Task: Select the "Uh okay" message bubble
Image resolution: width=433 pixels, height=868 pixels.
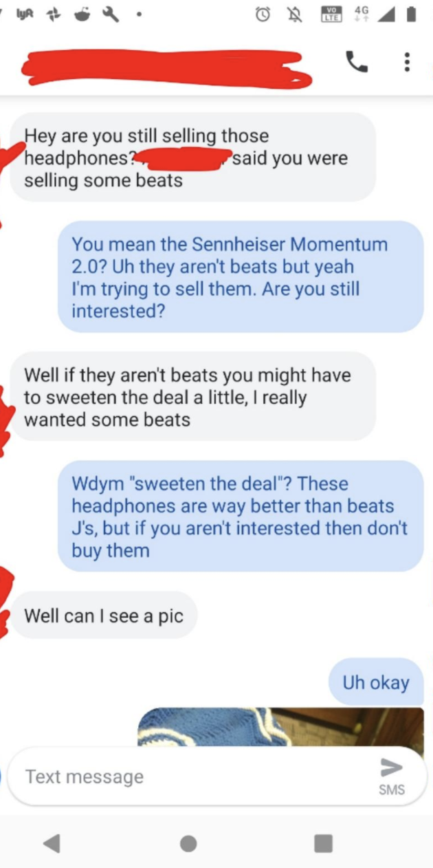Action: (x=376, y=682)
